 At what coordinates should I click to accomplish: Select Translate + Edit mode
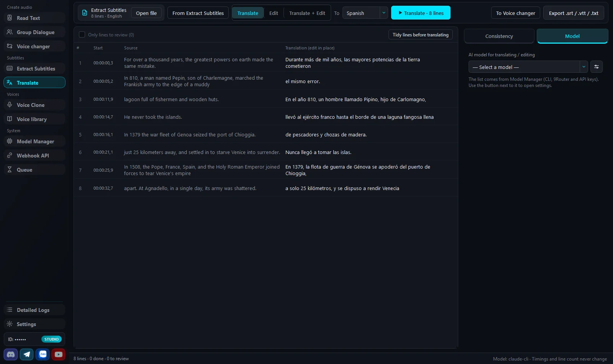tap(307, 13)
